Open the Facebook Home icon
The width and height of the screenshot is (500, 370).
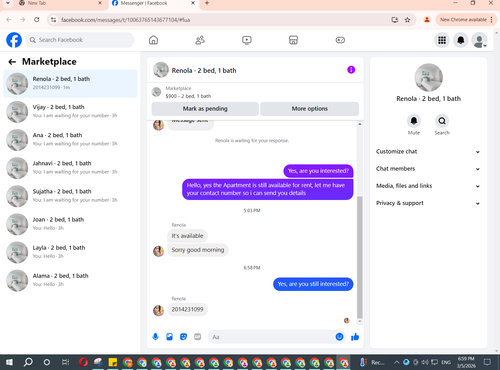pyautogui.click(x=153, y=40)
